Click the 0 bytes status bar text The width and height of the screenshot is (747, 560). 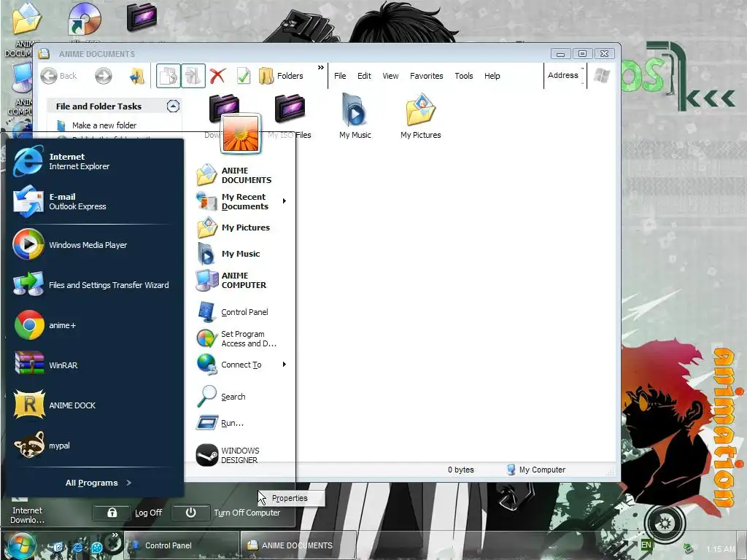461,470
